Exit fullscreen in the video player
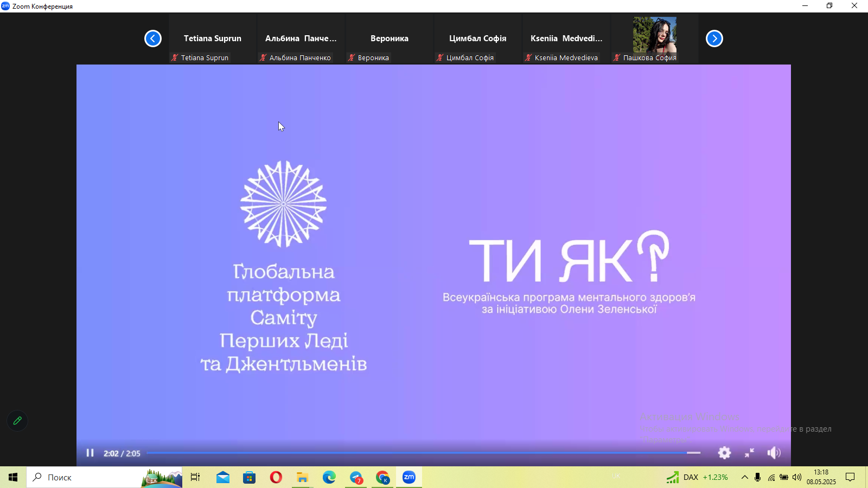This screenshot has height=488, width=868. coord(749,453)
